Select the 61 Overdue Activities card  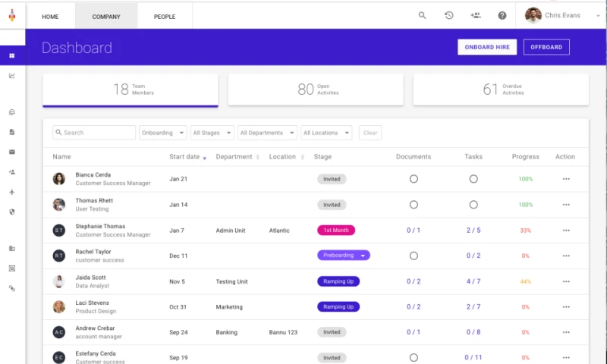[x=501, y=89]
